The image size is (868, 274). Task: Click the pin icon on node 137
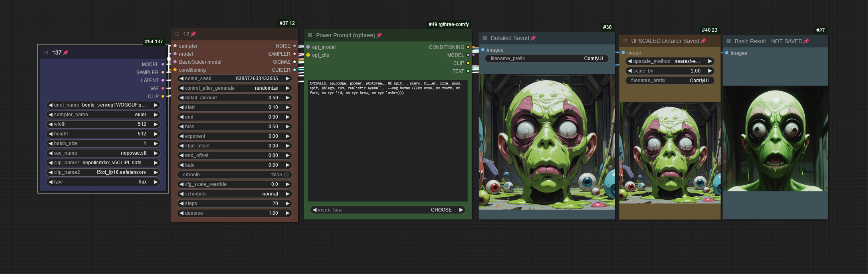66,52
